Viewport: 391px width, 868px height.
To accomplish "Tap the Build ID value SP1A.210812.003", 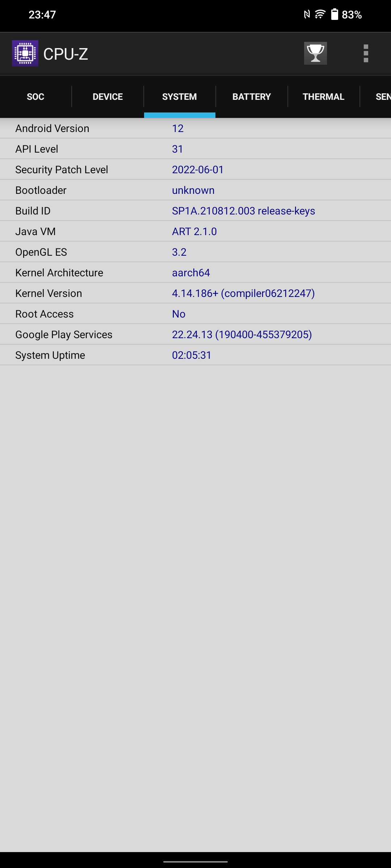I will point(214,211).
